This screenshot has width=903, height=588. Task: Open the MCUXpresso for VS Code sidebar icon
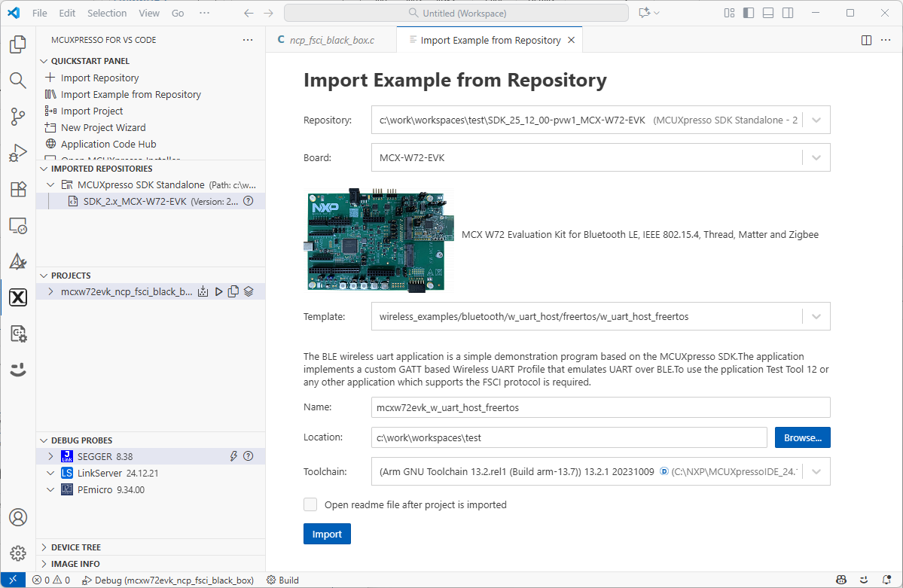pos(18,297)
